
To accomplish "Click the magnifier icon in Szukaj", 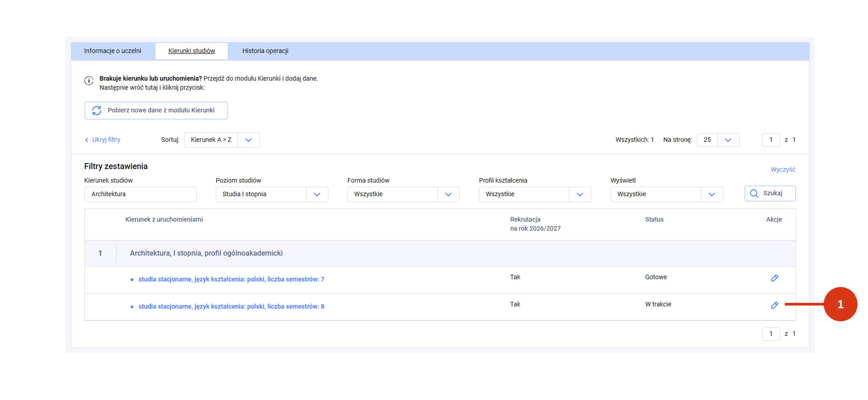I will (x=754, y=193).
